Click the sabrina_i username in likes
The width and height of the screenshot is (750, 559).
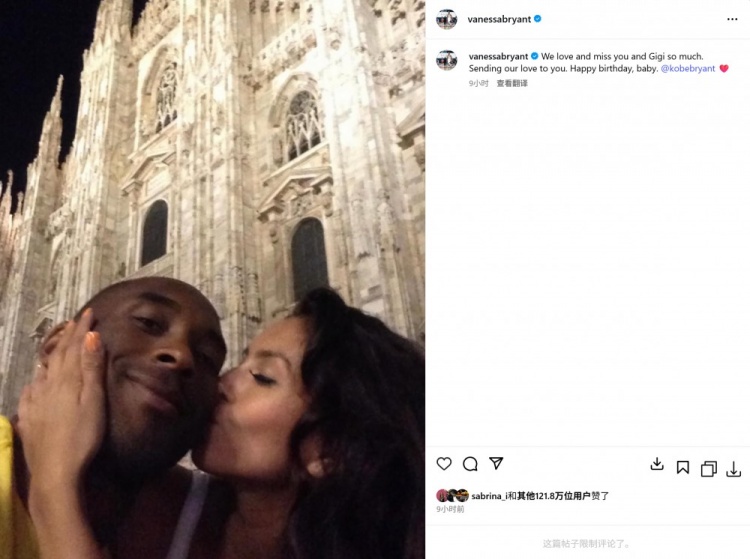[x=486, y=496]
